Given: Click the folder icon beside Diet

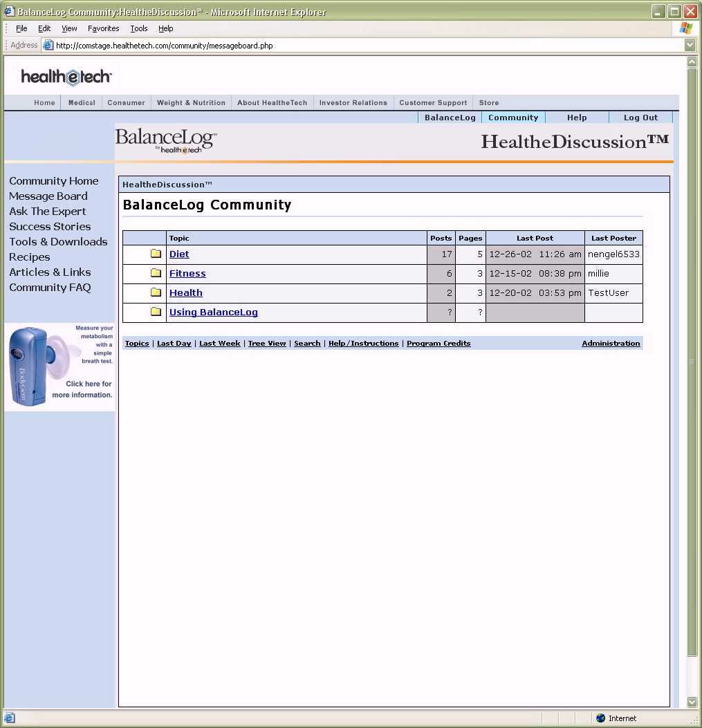Looking at the screenshot, I should point(156,254).
